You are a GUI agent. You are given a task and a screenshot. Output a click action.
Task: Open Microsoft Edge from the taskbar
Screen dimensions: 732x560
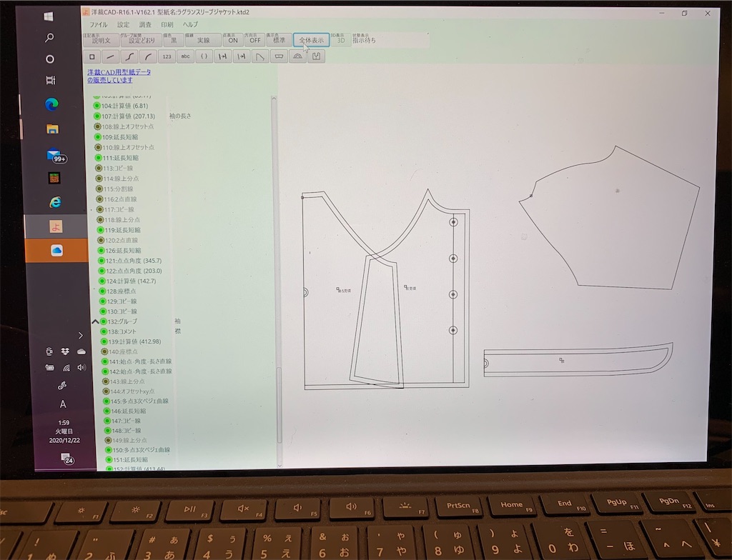(51, 104)
